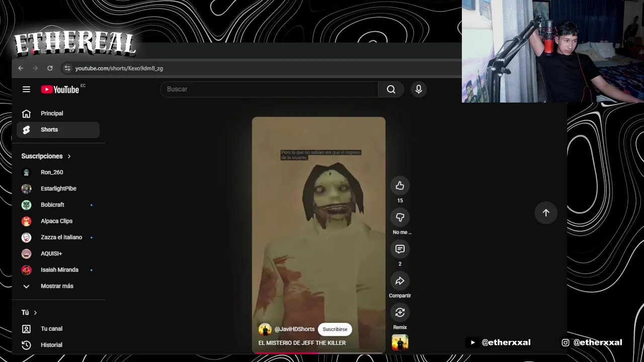The height and width of the screenshot is (362, 644).
Task: Open EstarlightPibe channel subscription
Action: point(58,189)
